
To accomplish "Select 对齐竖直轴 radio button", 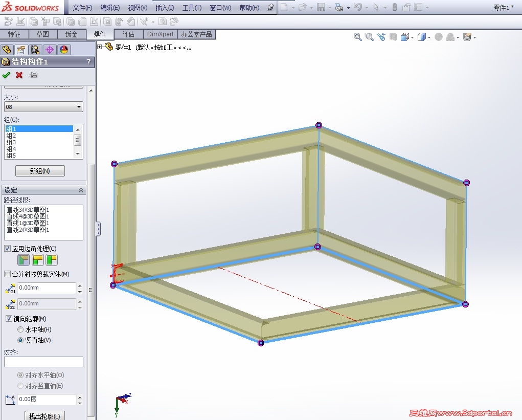I will click(20, 386).
